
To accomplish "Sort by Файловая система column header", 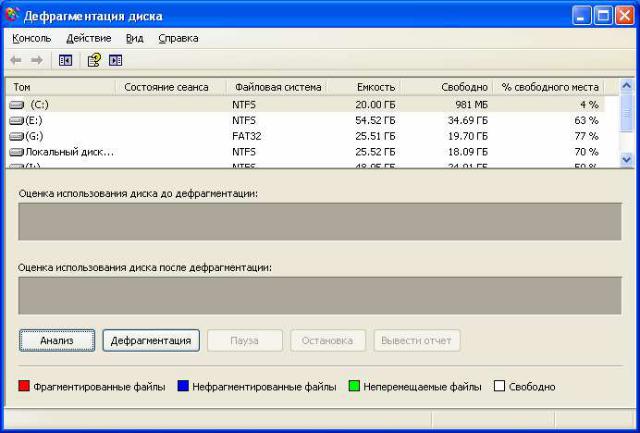I will point(277,87).
